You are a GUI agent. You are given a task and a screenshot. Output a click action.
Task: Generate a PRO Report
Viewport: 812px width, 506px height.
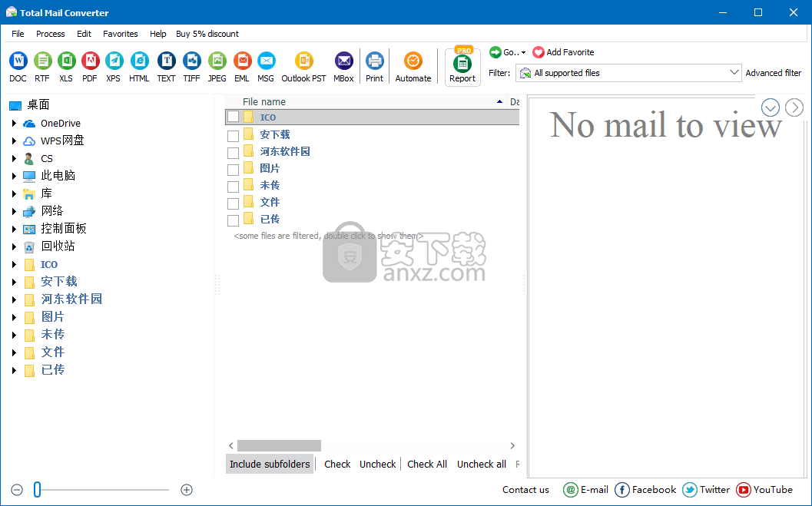point(462,67)
